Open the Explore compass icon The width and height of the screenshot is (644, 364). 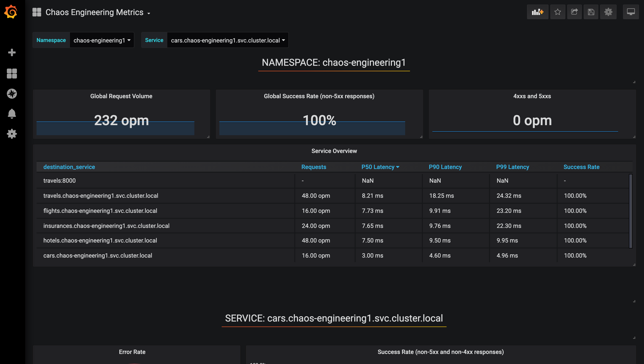point(12,94)
